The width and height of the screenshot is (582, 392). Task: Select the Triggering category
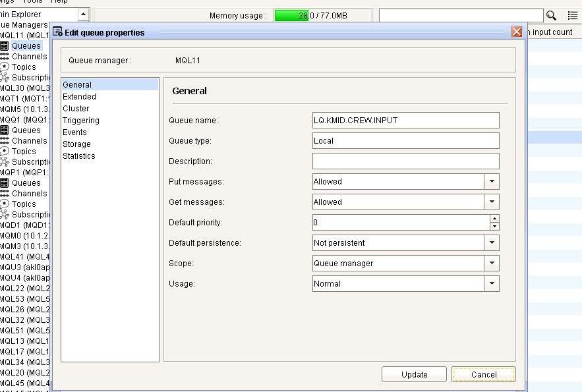81,120
